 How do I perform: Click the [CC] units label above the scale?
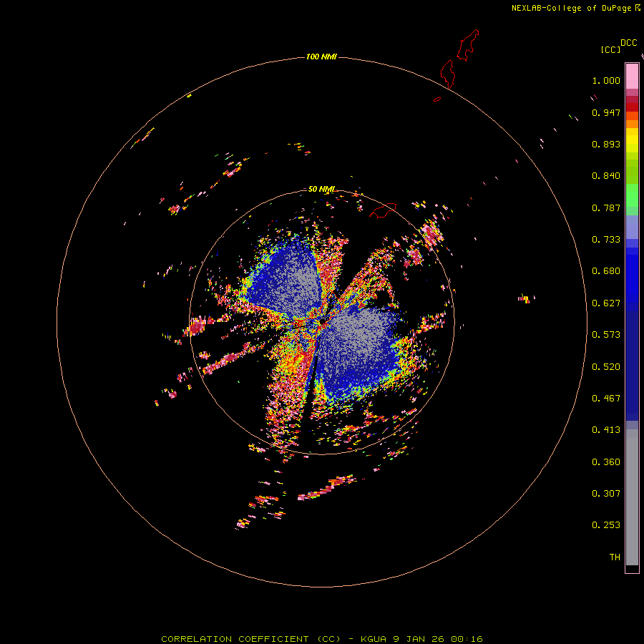click(x=610, y=49)
